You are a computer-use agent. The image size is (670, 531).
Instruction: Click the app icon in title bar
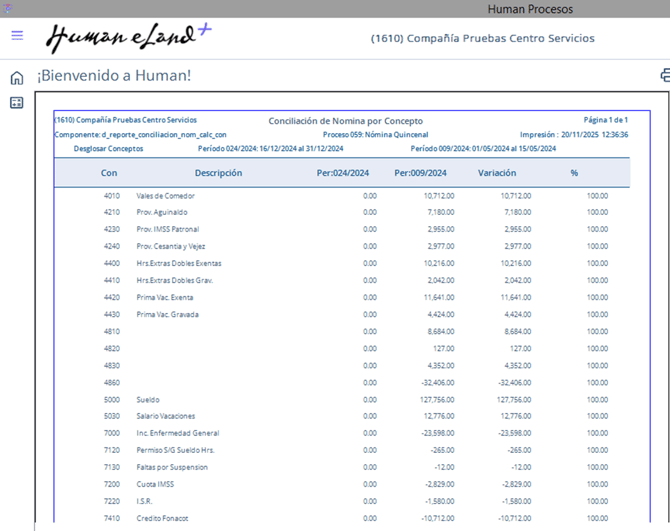pos(9,8)
